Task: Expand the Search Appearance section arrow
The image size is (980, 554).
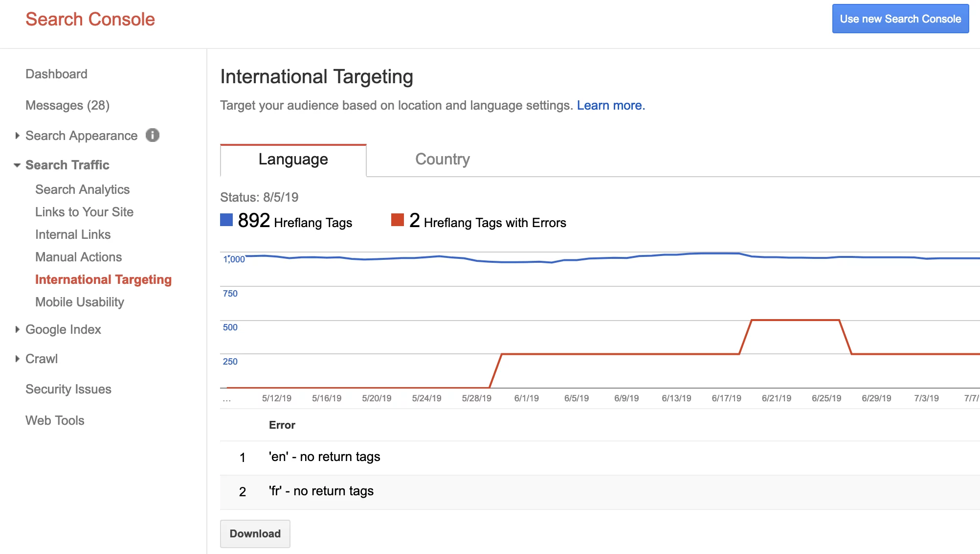Action: pyautogui.click(x=17, y=136)
